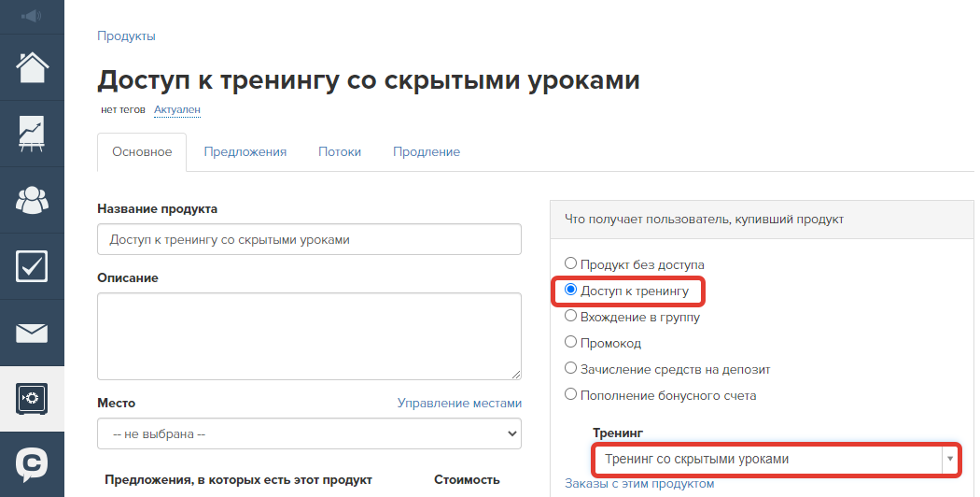Screen dimensions: 980x497
Task: Select 'Зачисление средств на депозит' radio option
Action: click(571, 369)
